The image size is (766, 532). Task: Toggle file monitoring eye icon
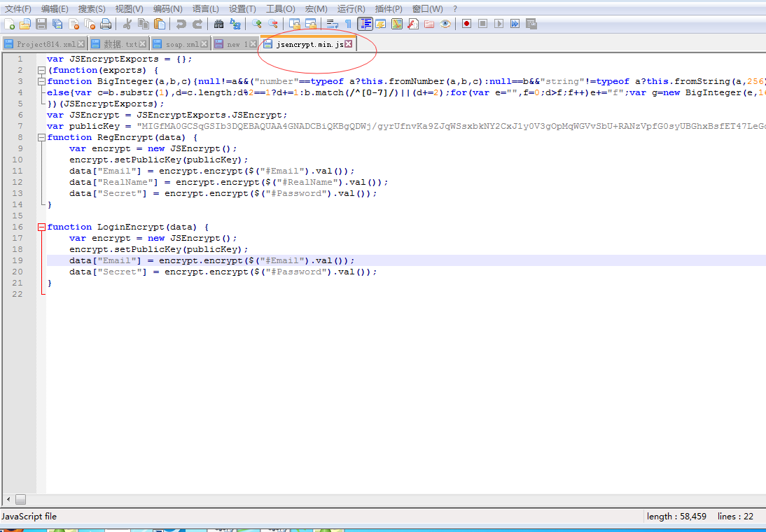click(x=445, y=23)
